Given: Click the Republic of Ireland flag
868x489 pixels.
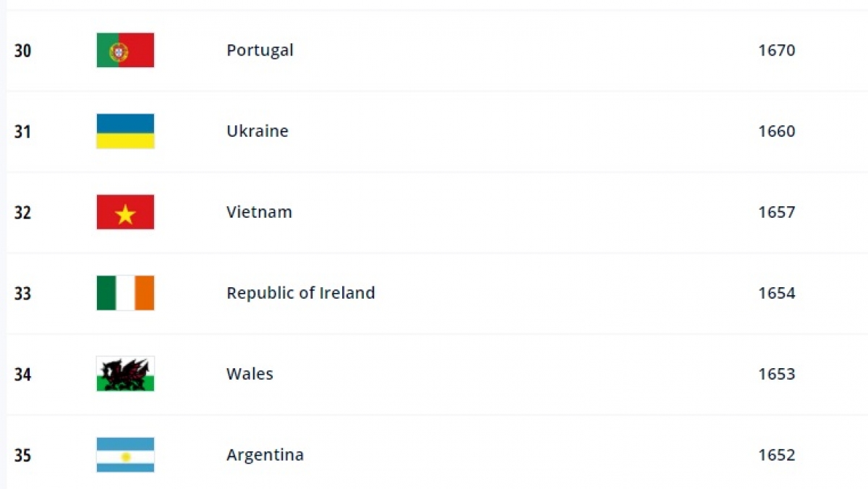Looking at the screenshot, I should (125, 294).
